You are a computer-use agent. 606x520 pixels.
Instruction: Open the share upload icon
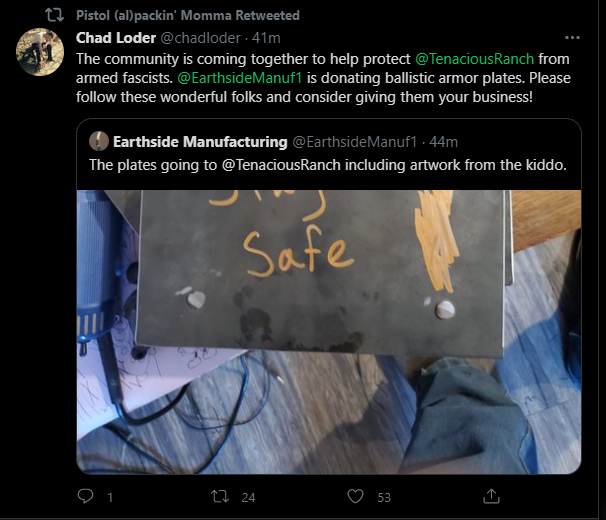[491, 496]
